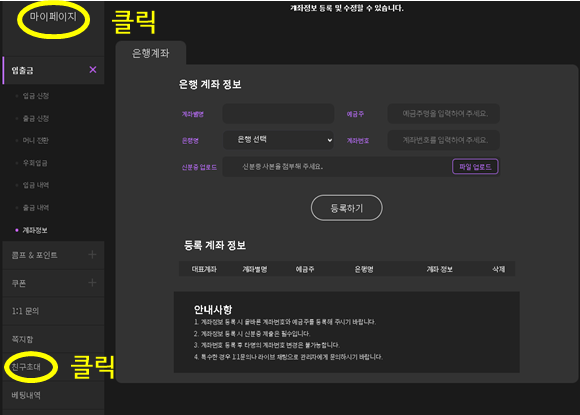Expand the 콤프 & 포인트 plus icon

92,254
